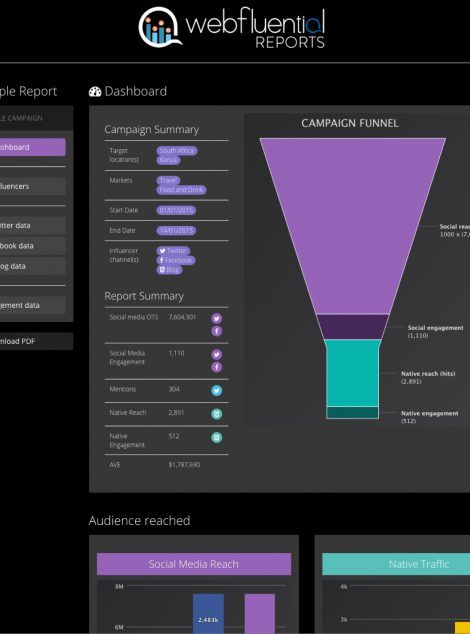The height and width of the screenshot is (634, 470).
Task: Click the Native Traffic chart header
Action: click(x=396, y=564)
